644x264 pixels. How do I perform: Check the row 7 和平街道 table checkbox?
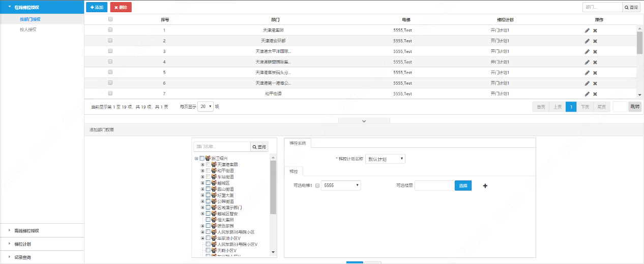[x=110, y=93]
